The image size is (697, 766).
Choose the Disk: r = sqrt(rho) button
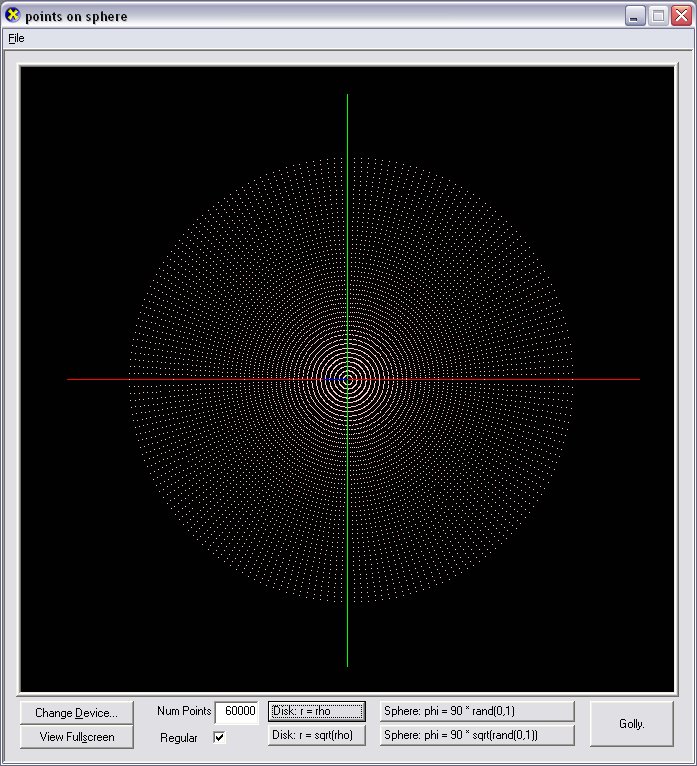[x=316, y=735]
